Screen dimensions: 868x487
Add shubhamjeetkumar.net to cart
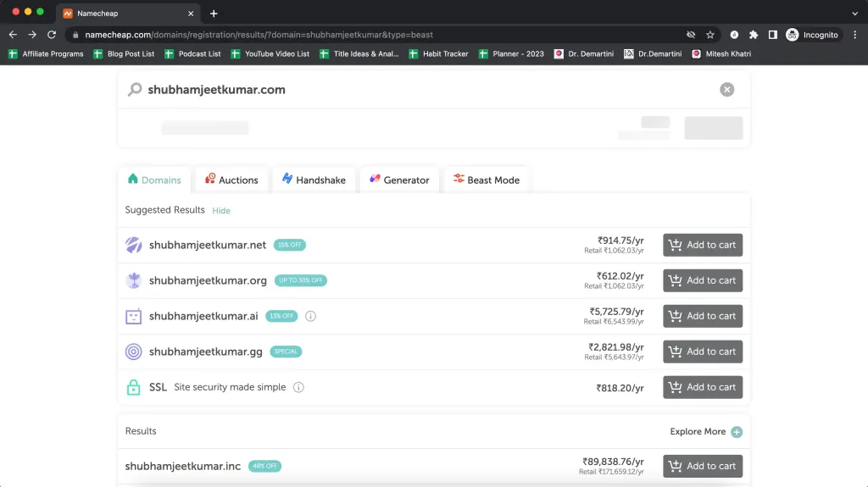703,245
